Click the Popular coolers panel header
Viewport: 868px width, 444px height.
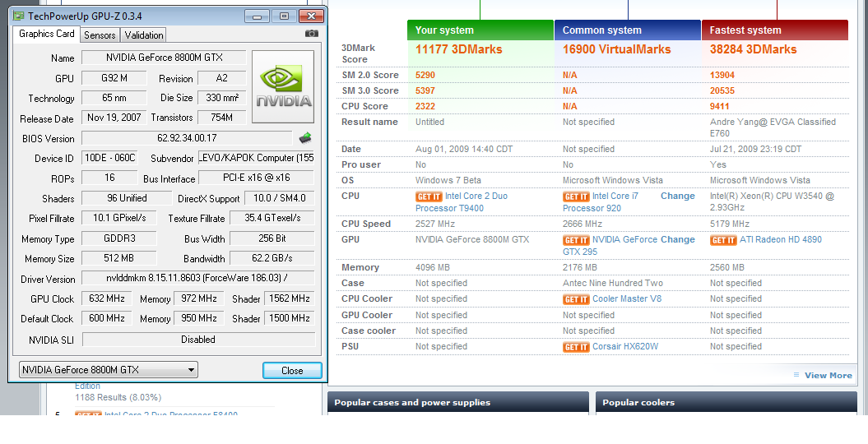[726, 403]
